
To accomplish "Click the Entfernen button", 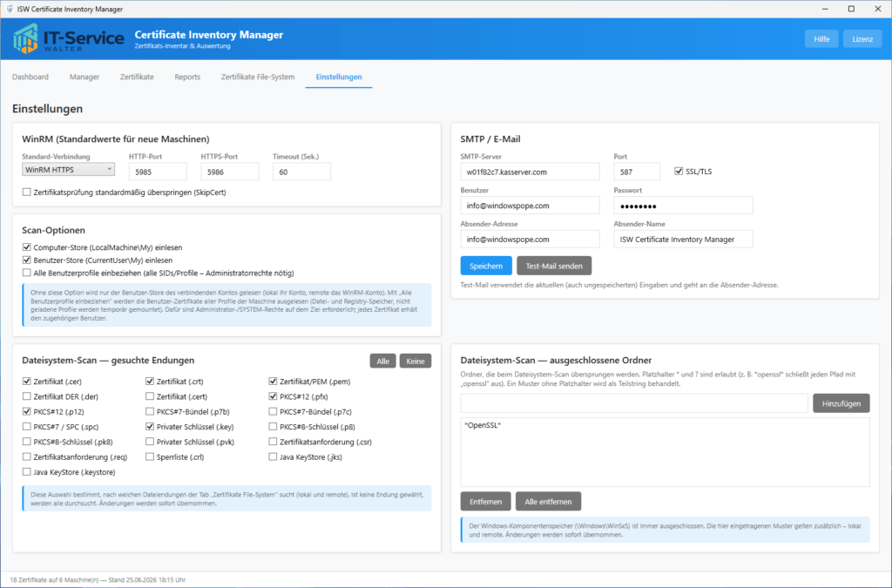I will (485, 502).
